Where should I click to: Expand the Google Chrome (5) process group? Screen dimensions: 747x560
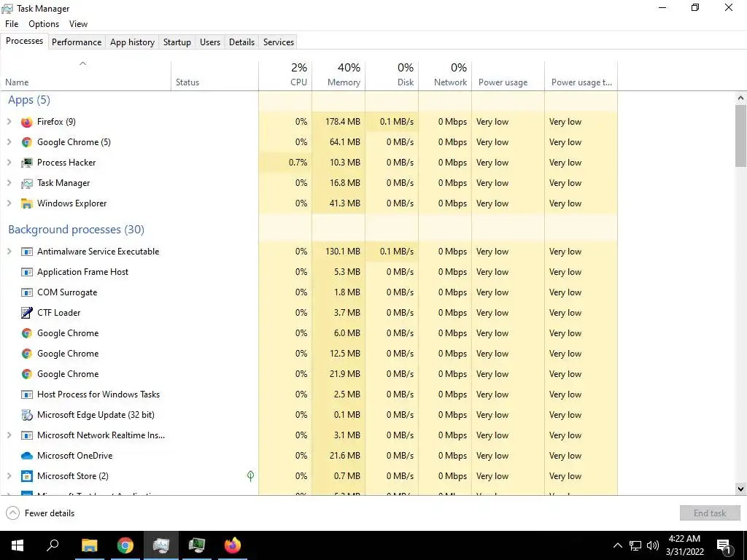(9, 142)
